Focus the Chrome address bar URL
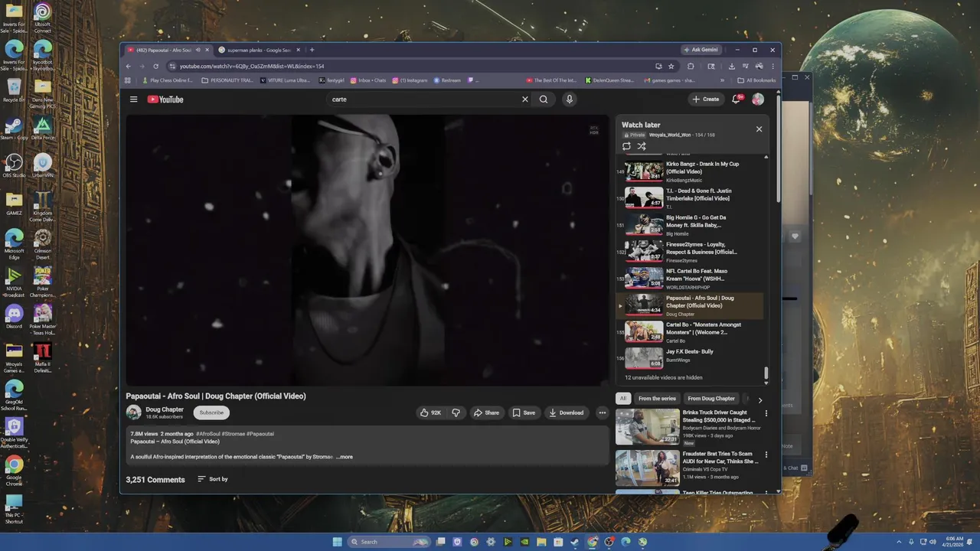Image resolution: width=980 pixels, height=551 pixels. (x=252, y=67)
